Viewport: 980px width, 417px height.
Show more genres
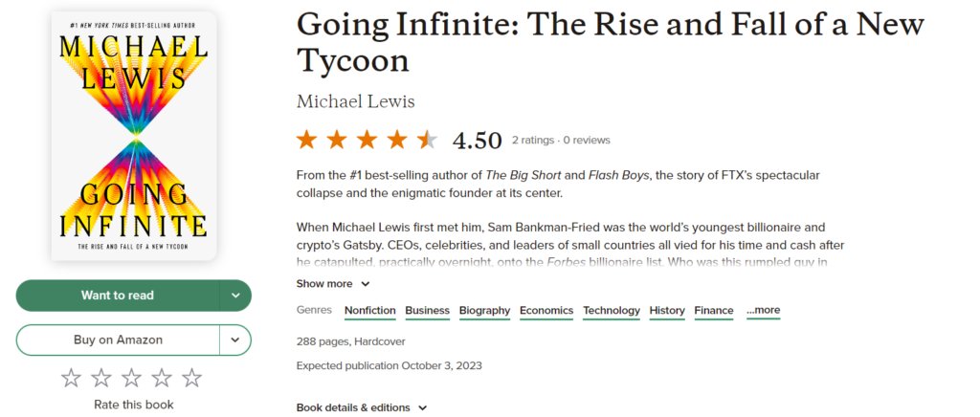(763, 311)
